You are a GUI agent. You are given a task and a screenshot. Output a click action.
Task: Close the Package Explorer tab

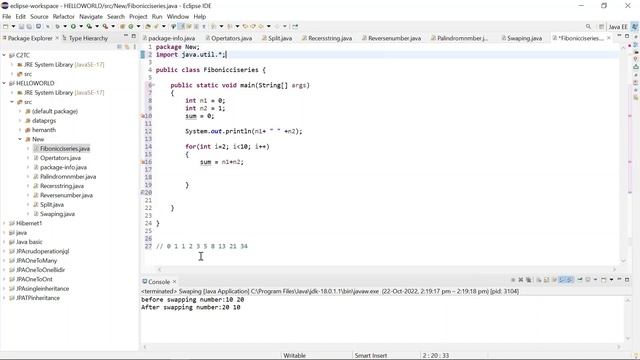tap(57, 38)
